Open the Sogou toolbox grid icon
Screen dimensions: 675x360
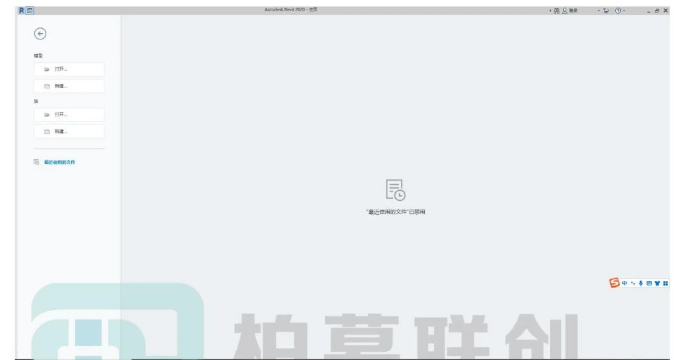point(666,283)
